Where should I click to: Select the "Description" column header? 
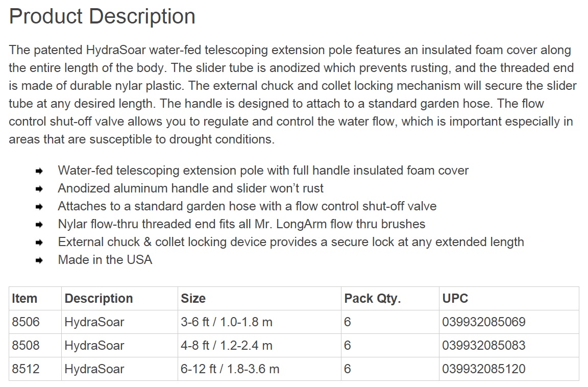(99, 299)
